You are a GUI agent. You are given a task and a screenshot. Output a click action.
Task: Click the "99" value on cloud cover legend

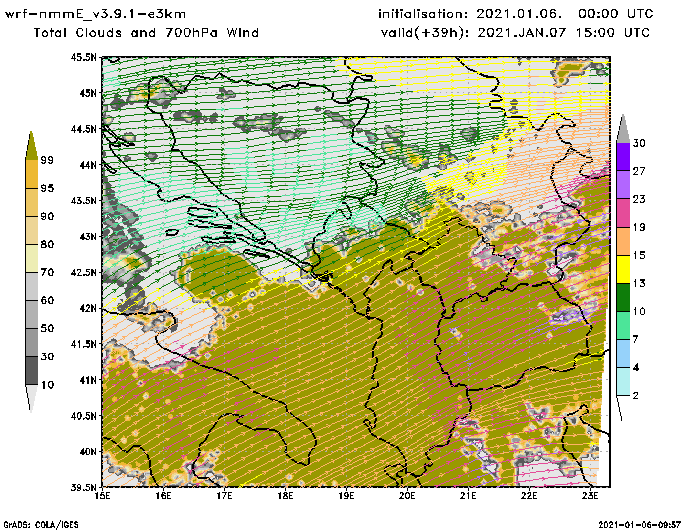(47, 160)
